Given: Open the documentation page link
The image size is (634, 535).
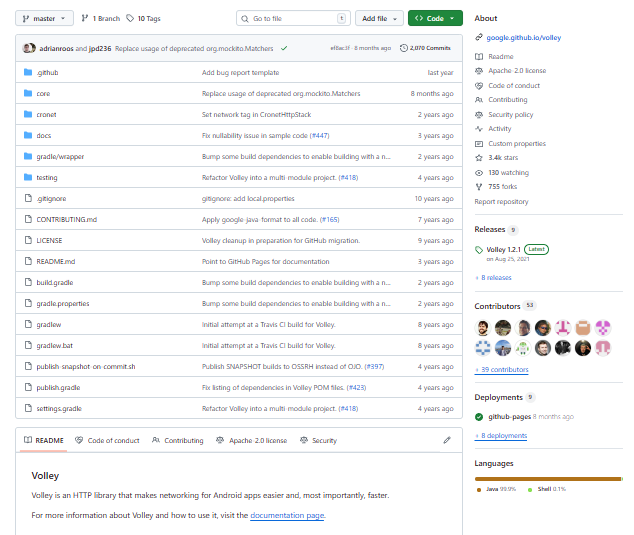Looking at the screenshot, I should pos(287,515).
